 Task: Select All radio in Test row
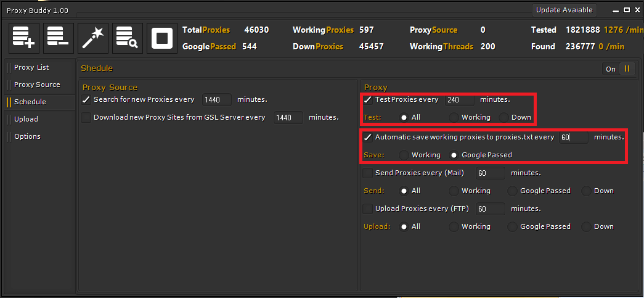[x=404, y=118]
